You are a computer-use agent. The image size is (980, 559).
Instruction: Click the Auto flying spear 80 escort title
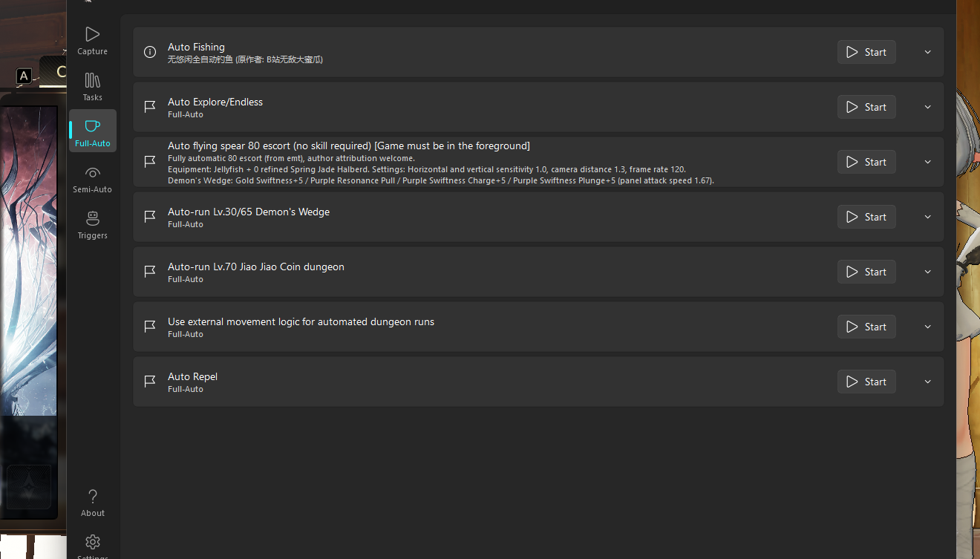point(349,146)
